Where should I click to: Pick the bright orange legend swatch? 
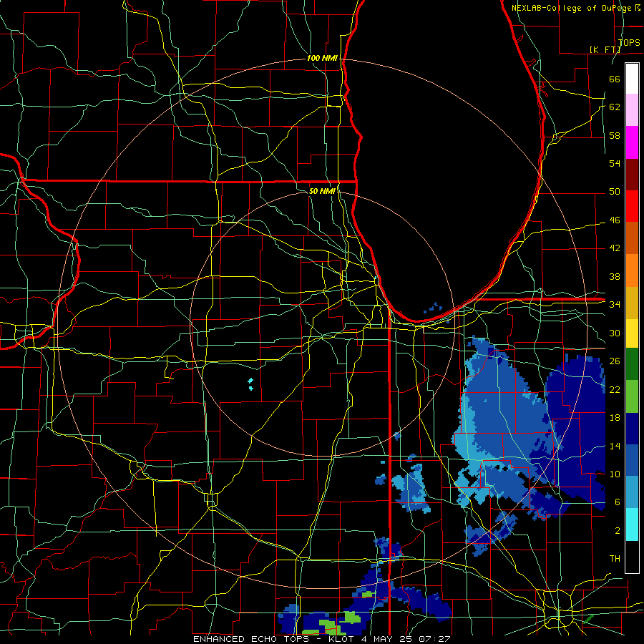(x=632, y=270)
